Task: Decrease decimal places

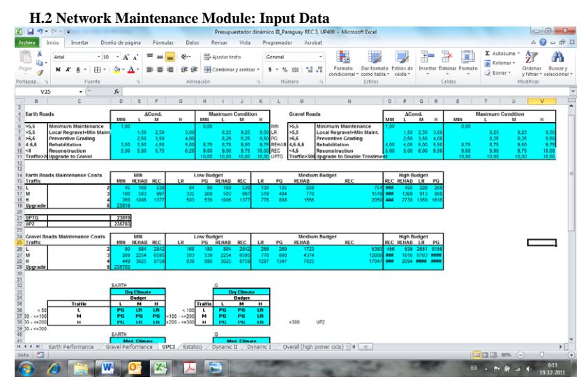Action: tap(319, 70)
